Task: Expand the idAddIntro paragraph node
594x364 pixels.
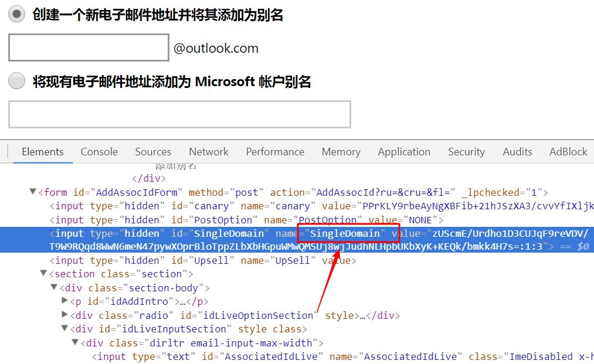Action: pyautogui.click(x=65, y=301)
